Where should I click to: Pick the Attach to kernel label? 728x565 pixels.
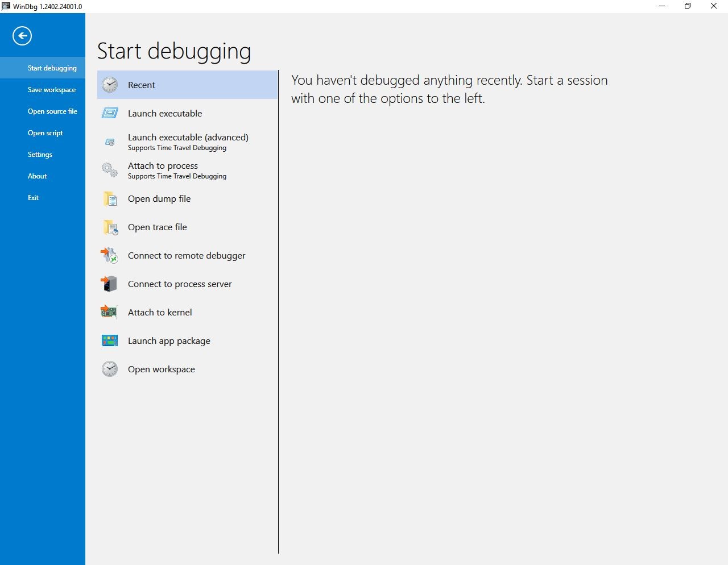coord(160,312)
